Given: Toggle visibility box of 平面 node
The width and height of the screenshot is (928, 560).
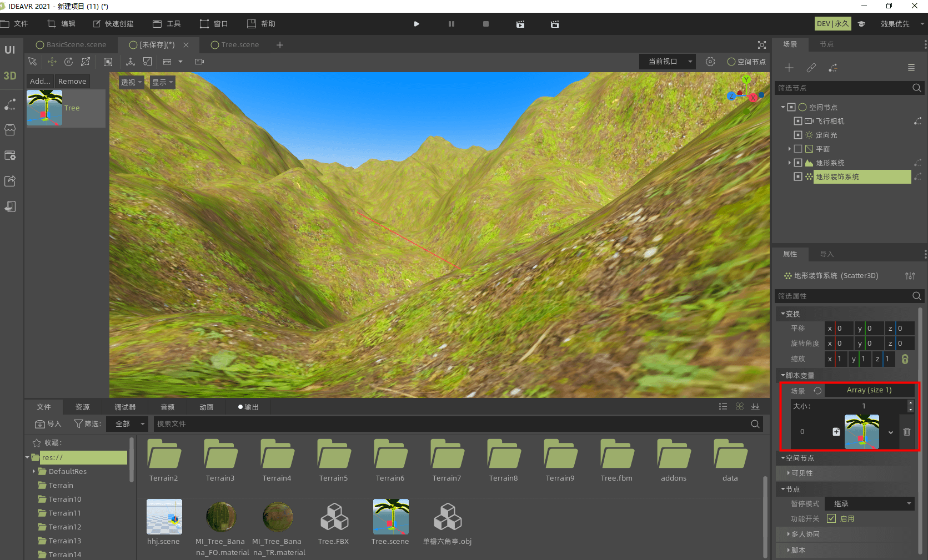Looking at the screenshot, I should coord(798,149).
